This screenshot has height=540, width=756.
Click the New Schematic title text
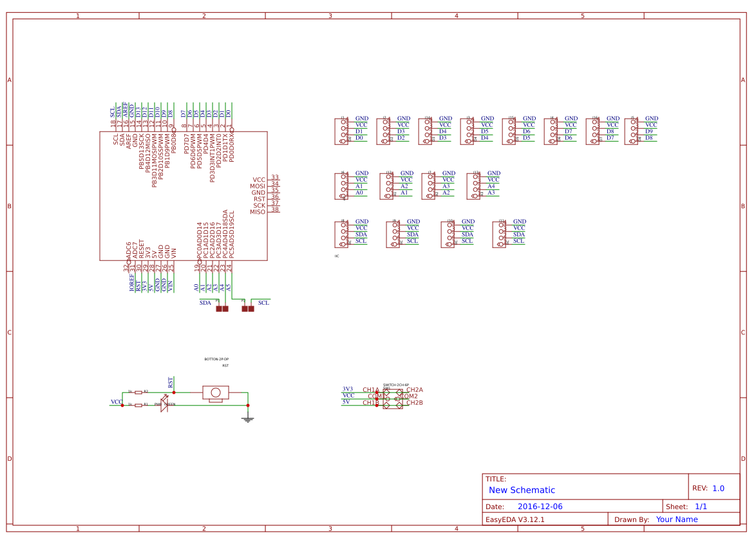point(522,490)
